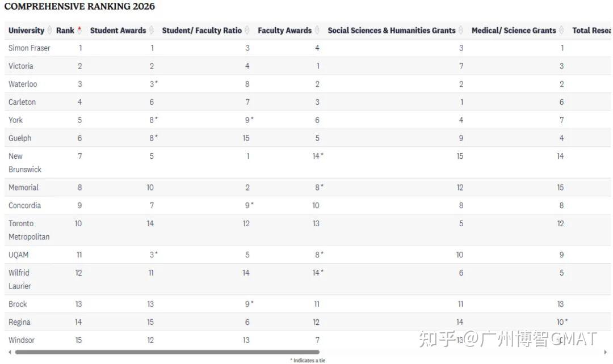Click the Faculty Awards header text

284,31
